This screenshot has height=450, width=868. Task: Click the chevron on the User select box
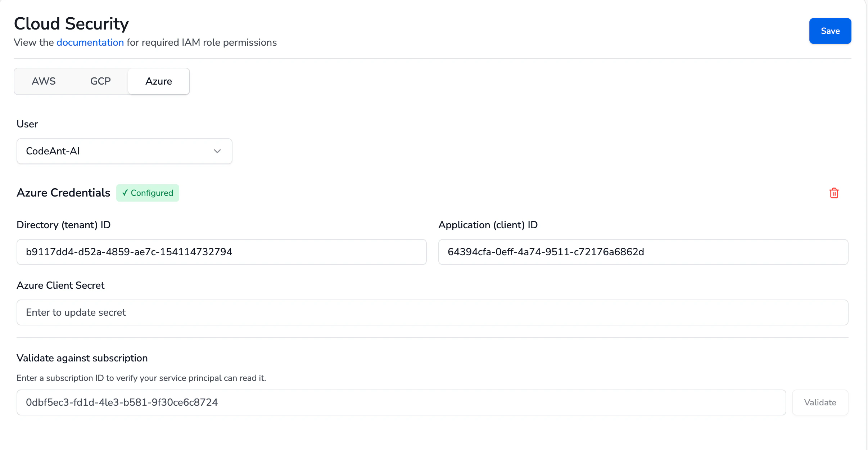tap(217, 151)
